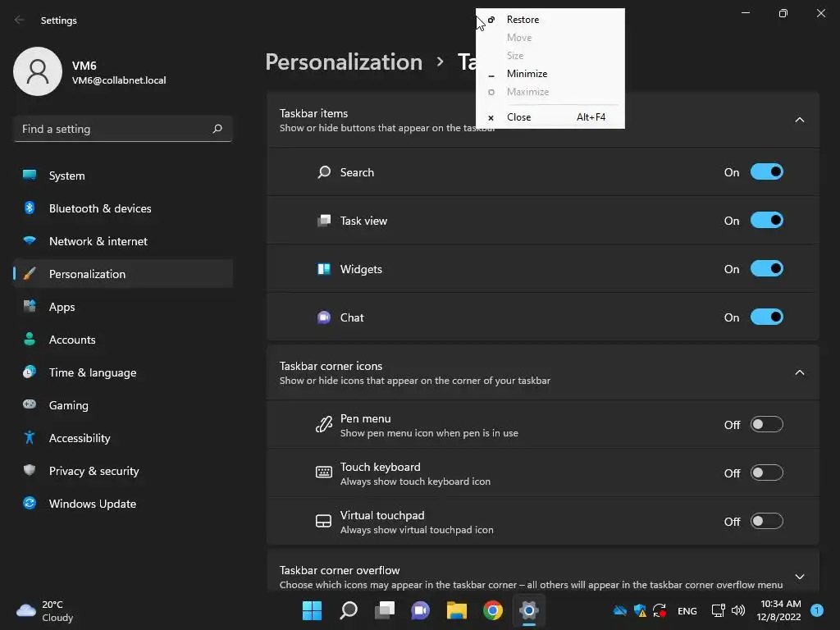Enable the Touch keyboard toggle

(767, 472)
